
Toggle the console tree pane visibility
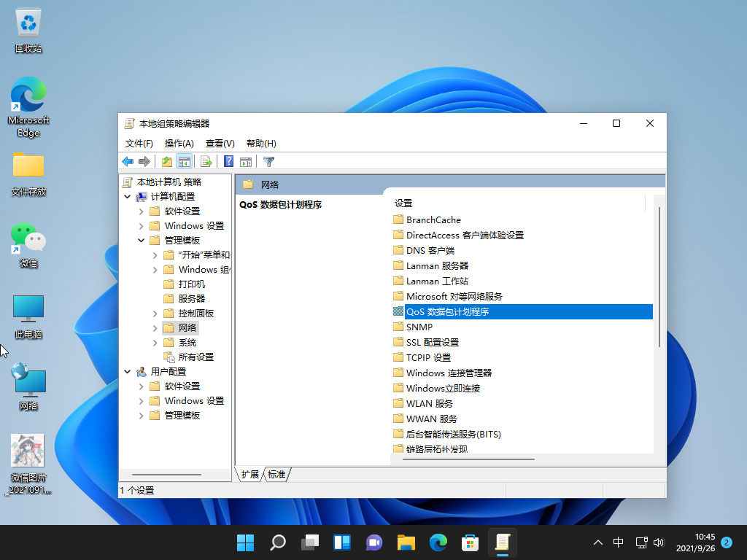click(x=185, y=161)
